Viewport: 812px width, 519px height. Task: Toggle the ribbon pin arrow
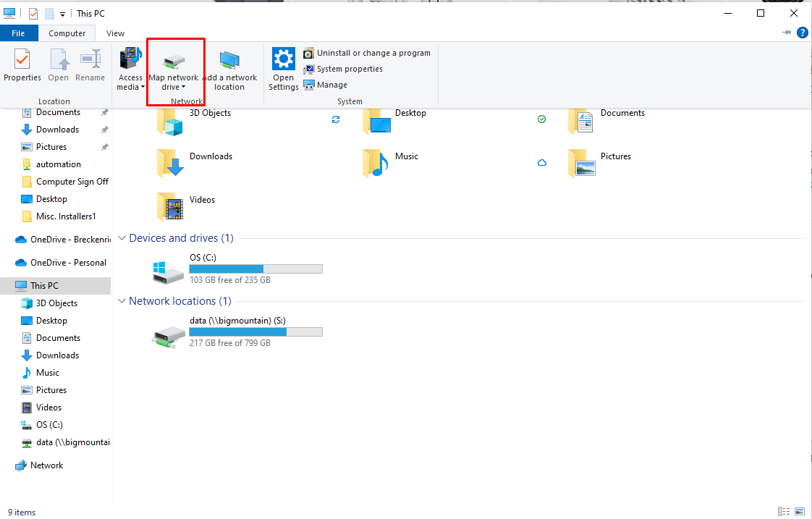pyautogui.click(x=786, y=33)
